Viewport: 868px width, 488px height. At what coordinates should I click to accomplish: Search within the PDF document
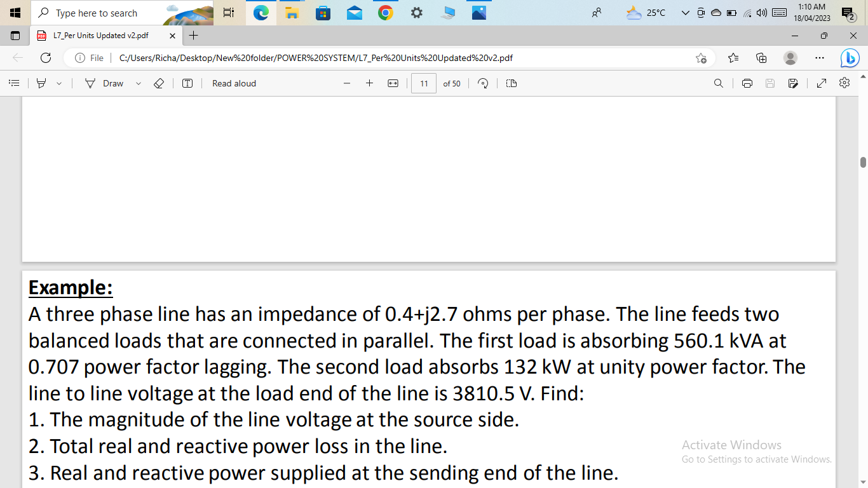[718, 83]
